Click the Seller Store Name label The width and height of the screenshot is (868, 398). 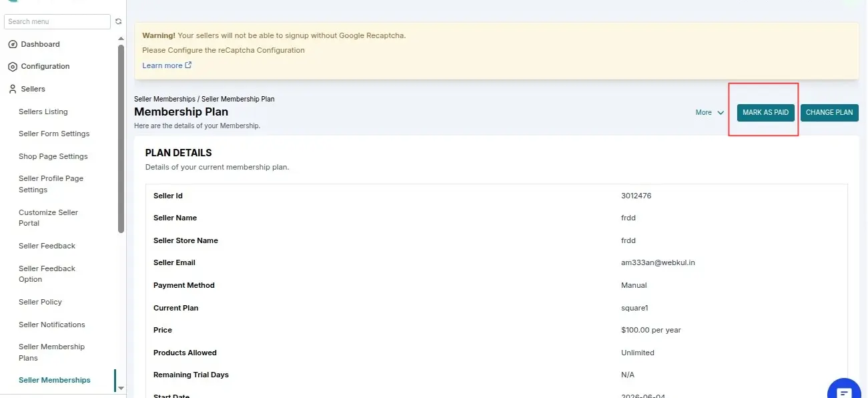[x=185, y=240]
